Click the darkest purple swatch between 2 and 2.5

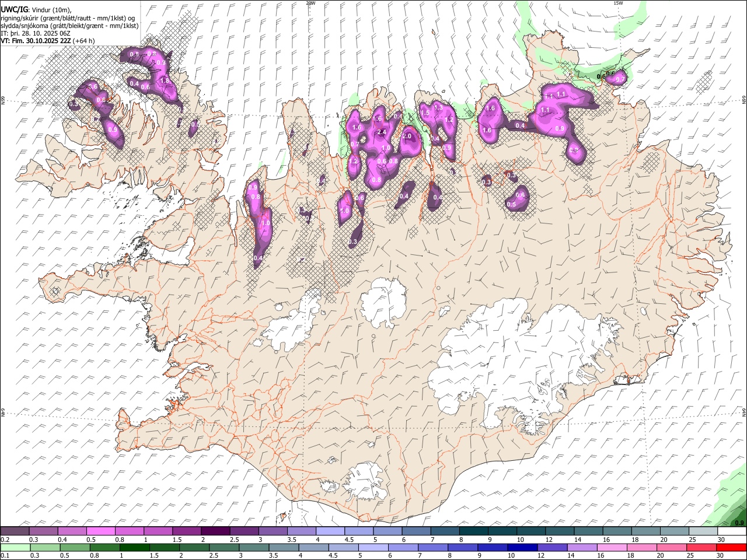point(215,531)
